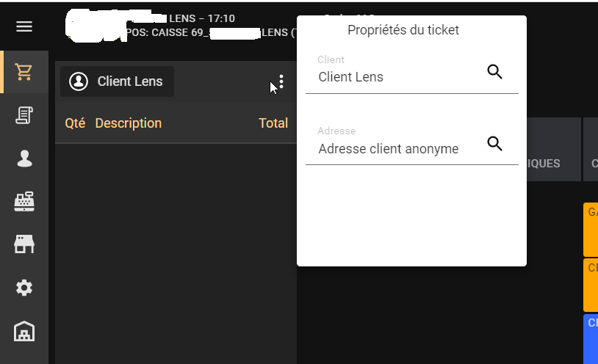Open the store section in sidebar
Screen dimensions: 598x364
click(x=24, y=244)
